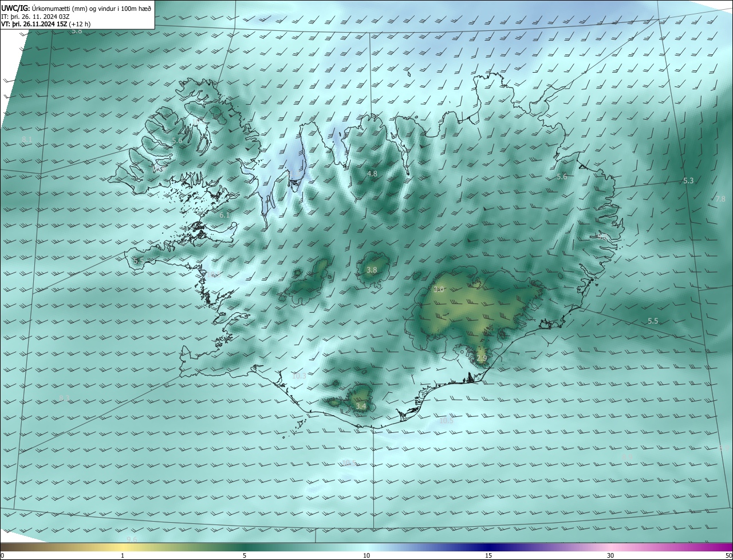The image size is (733, 560).
Task: Click the 7.8 value on the far east edge
Action: coord(720,199)
